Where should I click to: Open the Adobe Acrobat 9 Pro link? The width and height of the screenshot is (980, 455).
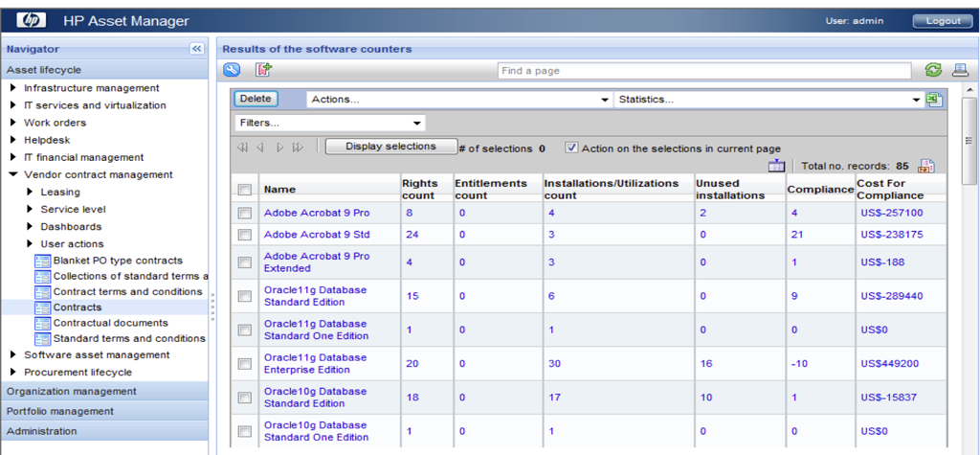tap(317, 213)
